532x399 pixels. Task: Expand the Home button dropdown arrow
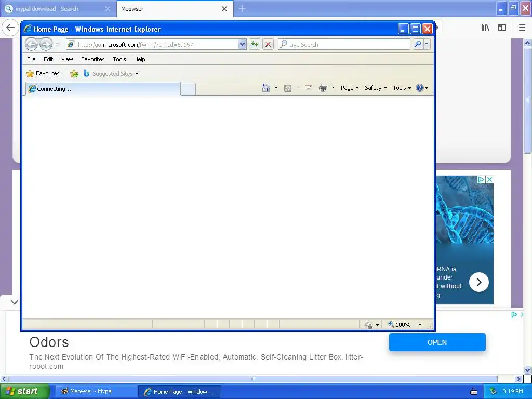276,88
